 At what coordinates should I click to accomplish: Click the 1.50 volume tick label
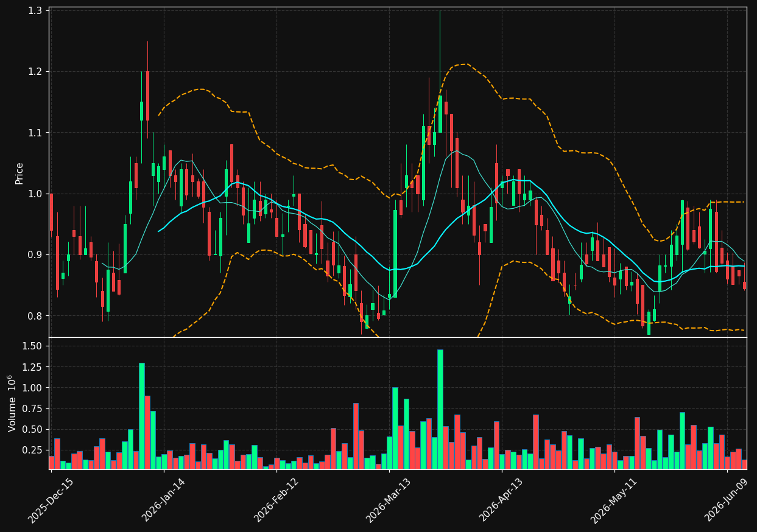[32, 346]
